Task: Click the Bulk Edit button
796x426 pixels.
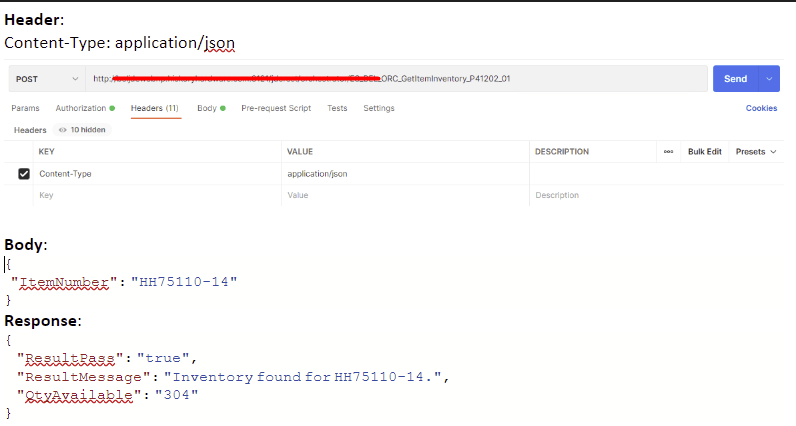Action: 704,152
